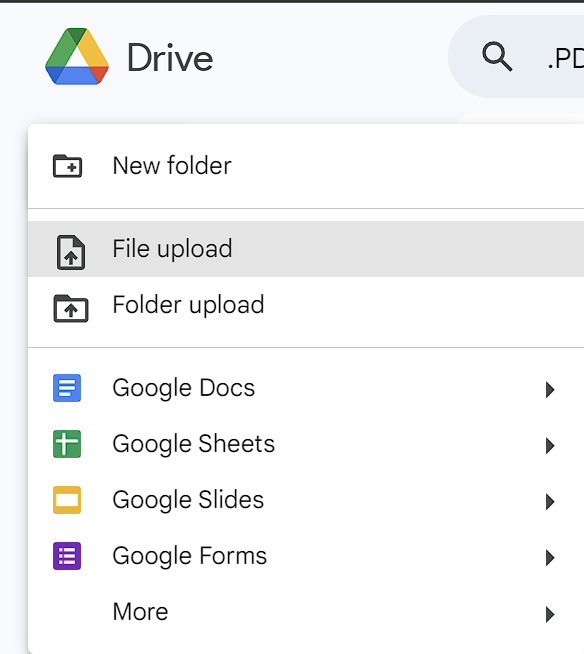
Task: Open the More menu entry
Action: (x=306, y=612)
